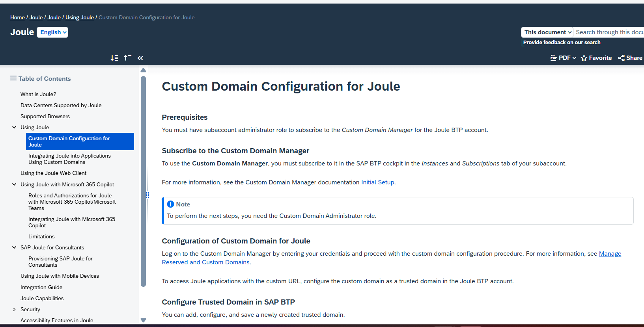Screen dimensions: 644x327
Task: Click the Prerequisites heading
Action: click(185, 117)
